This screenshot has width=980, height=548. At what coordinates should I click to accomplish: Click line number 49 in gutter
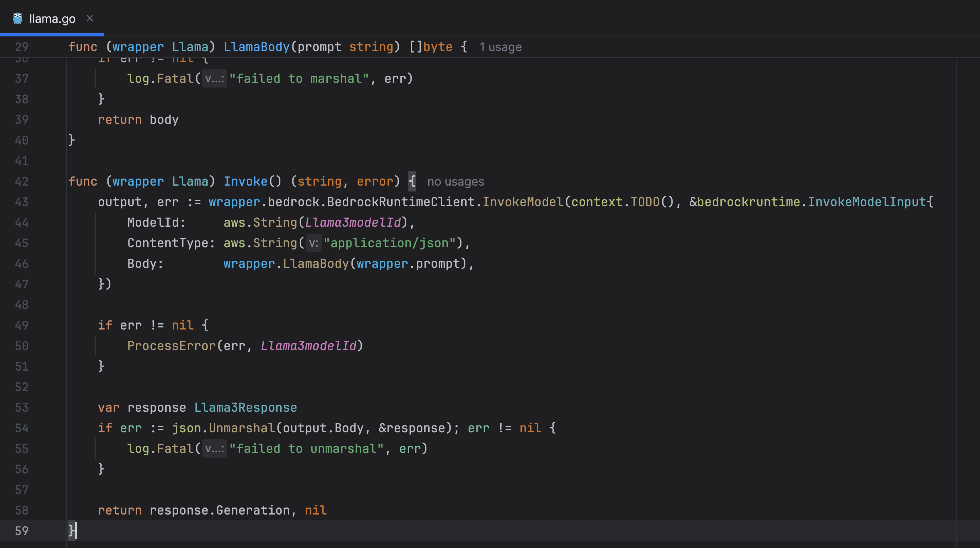pyautogui.click(x=22, y=325)
